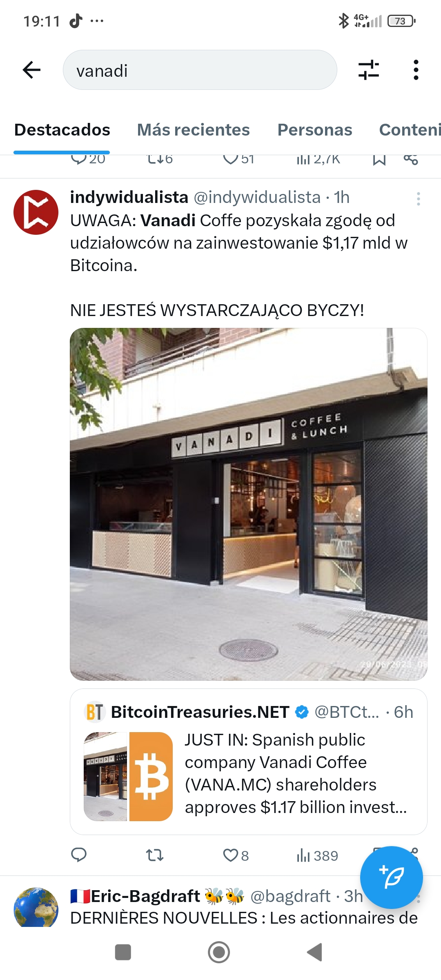Image resolution: width=441 pixels, height=980 pixels.
Task: Select the Destacados tab
Action: 62,130
